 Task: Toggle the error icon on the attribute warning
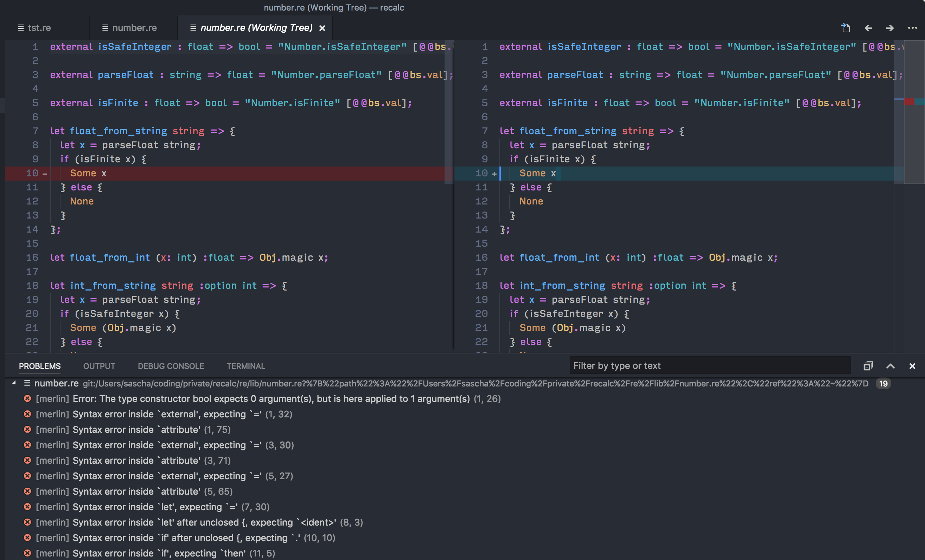click(27, 429)
